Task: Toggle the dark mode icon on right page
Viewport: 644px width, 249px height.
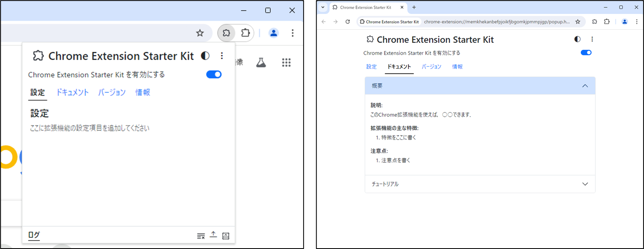Action: [x=577, y=39]
